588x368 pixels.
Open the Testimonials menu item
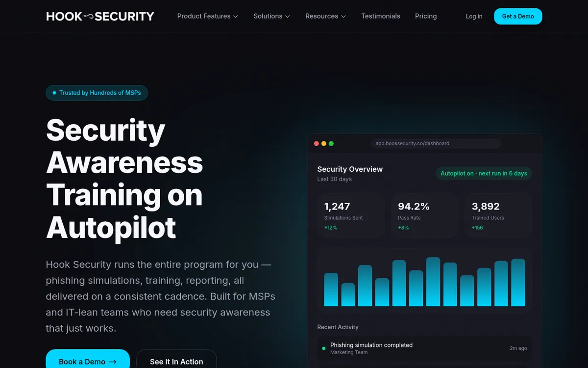point(381,16)
